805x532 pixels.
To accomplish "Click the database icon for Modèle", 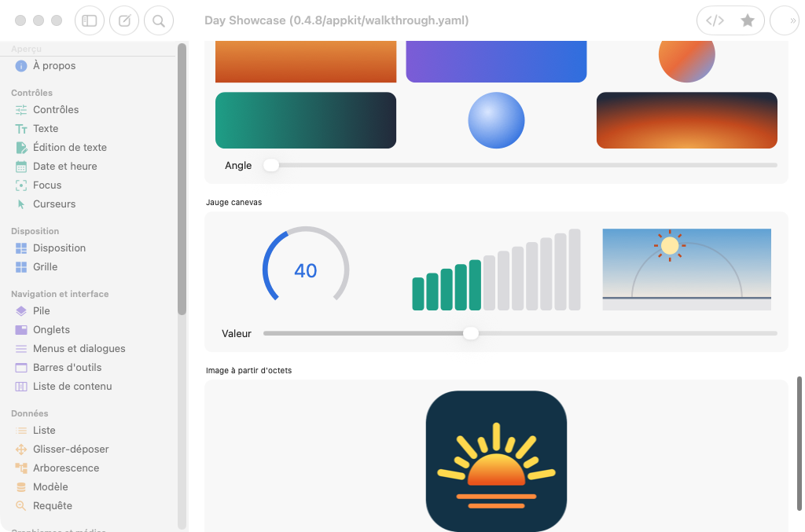I will (x=21, y=487).
